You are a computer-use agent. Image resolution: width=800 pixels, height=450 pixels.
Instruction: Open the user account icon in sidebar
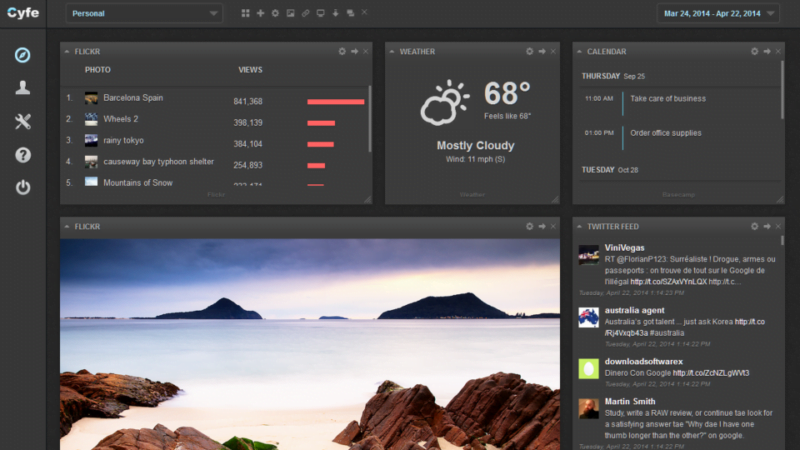(x=22, y=88)
